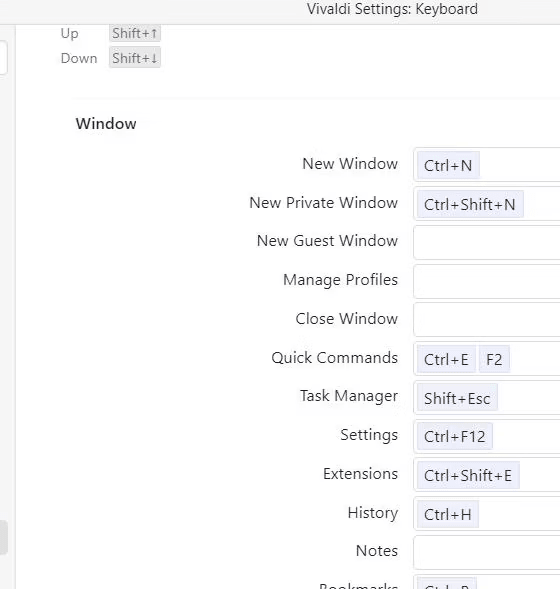Click the Settings field after Ctrl+F12
Viewport: 560px width, 589px height.
point(526,436)
